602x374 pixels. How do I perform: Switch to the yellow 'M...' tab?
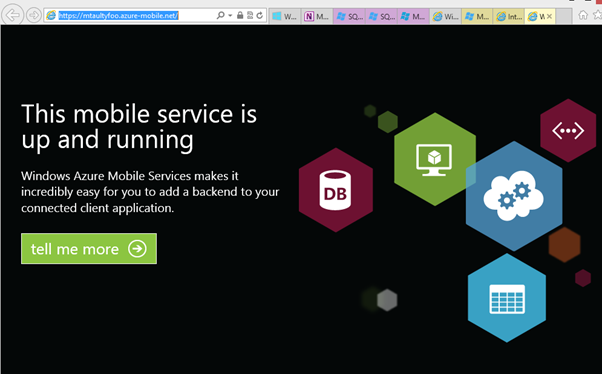[x=478, y=16]
